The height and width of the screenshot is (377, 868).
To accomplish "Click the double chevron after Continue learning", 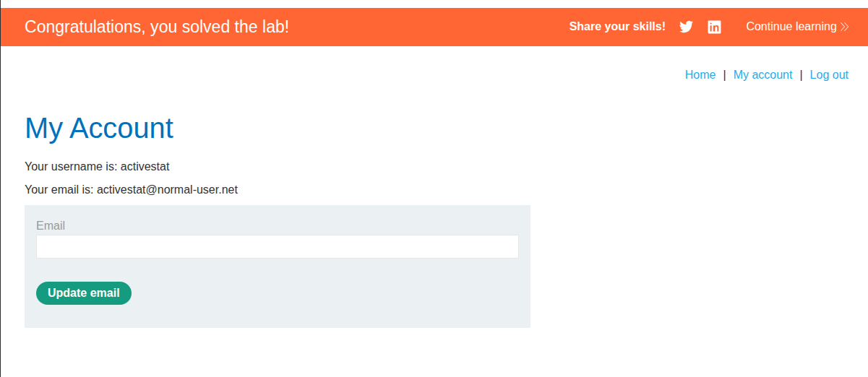I will pyautogui.click(x=844, y=27).
